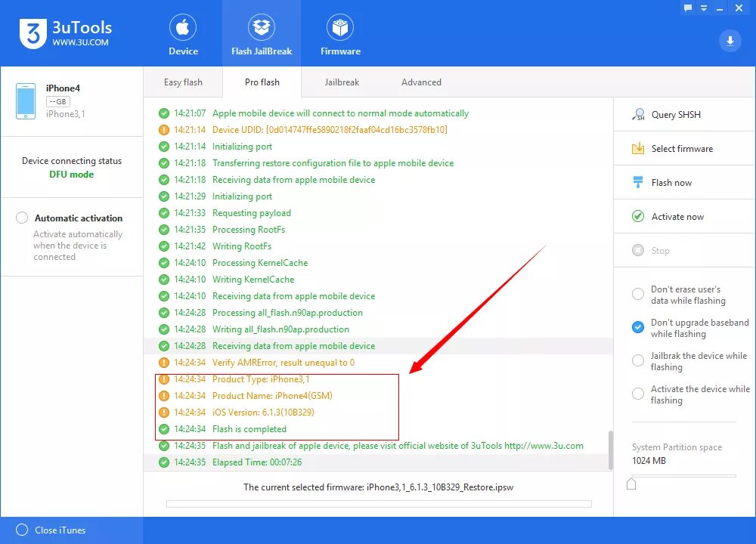This screenshot has height=544, width=756.
Task: Click the feedback chat bubble icon
Action: pos(688,8)
